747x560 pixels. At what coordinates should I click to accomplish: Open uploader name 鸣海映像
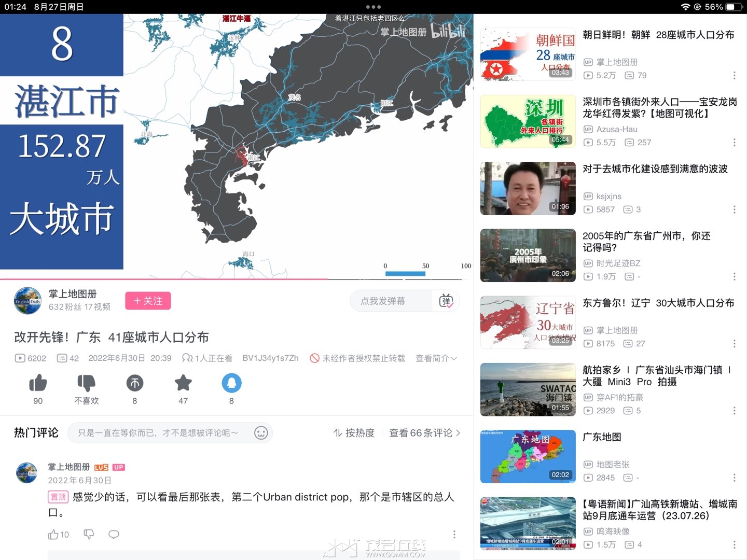613,531
